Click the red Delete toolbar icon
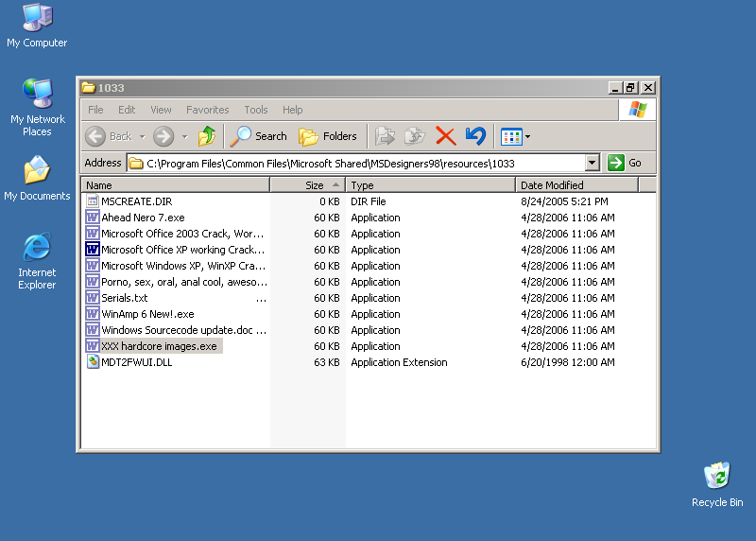The image size is (756, 541). coord(445,136)
